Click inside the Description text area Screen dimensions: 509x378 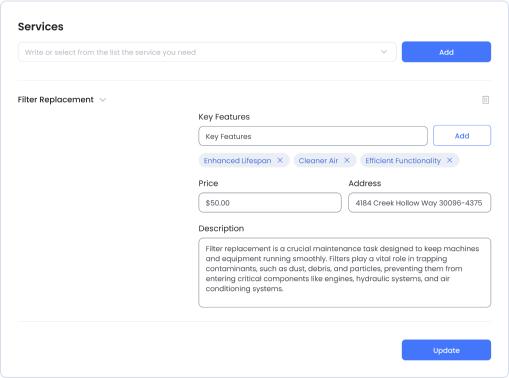pyautogui.click(x=344, y=272)
